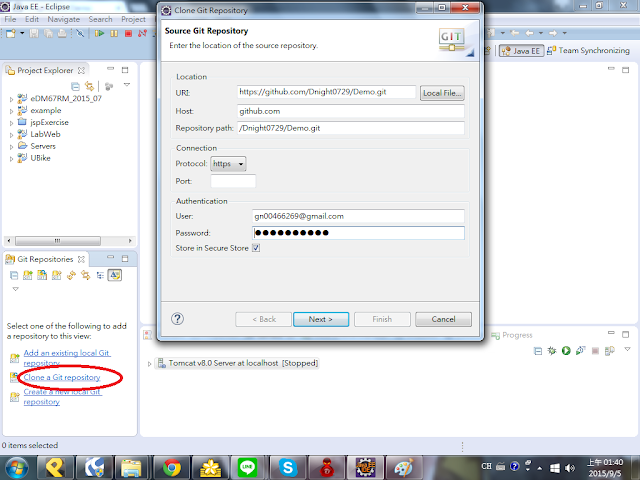Select the LabWeb project in Project Explorer

pyautogui.click(x=45, y=134)
